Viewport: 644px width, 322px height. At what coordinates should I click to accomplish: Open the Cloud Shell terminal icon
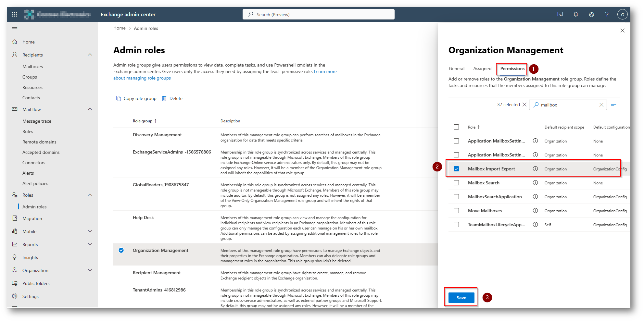click(560, 14)
